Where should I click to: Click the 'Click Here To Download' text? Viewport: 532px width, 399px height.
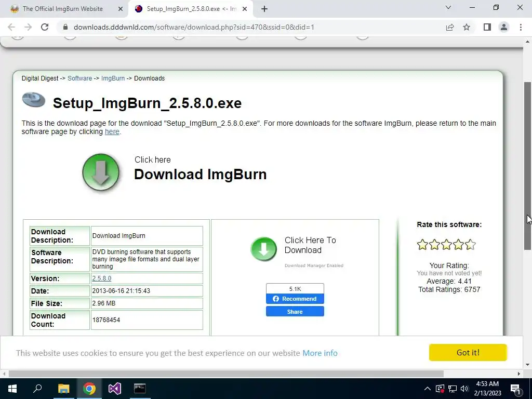pos(310,245)
